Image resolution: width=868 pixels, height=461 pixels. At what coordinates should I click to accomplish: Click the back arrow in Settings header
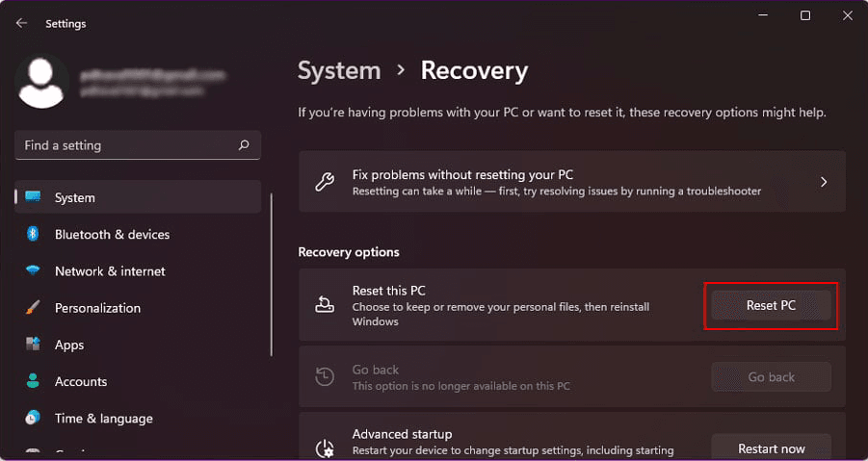(21, 23)
